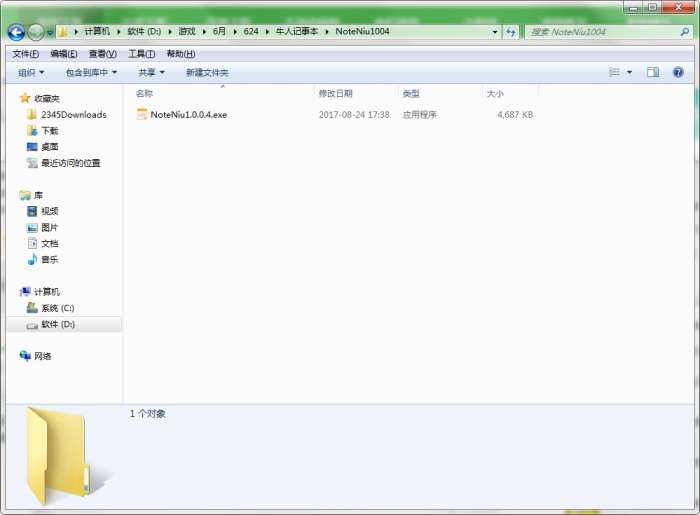Click the star icon beside 收藏夹
The image size is (700, 515).
[25, 98]
